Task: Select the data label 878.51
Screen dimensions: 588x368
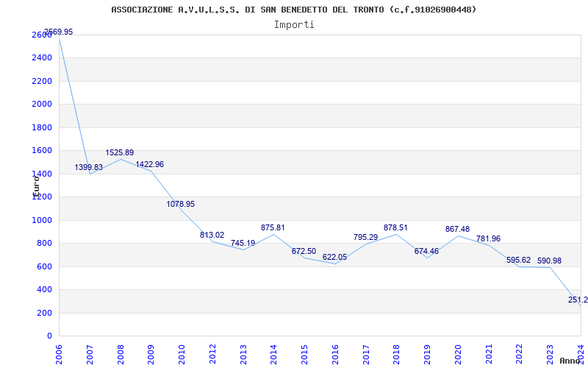Action: point(395,227)
